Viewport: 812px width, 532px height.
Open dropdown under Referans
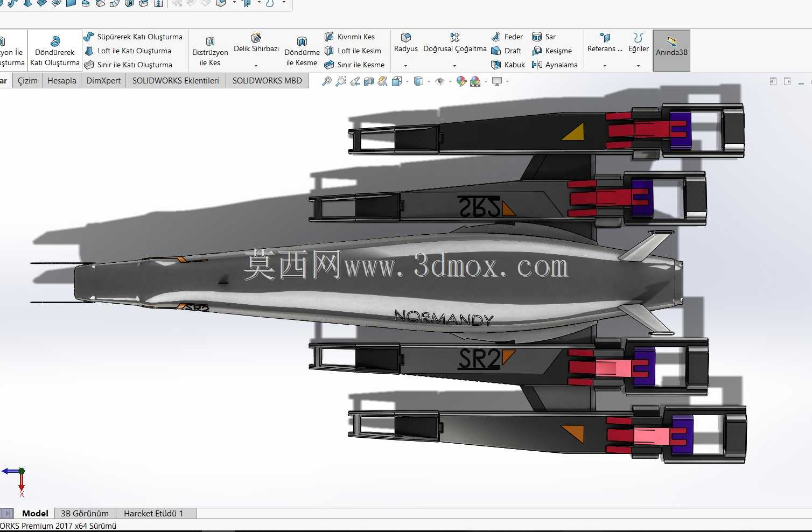(605, 66)
